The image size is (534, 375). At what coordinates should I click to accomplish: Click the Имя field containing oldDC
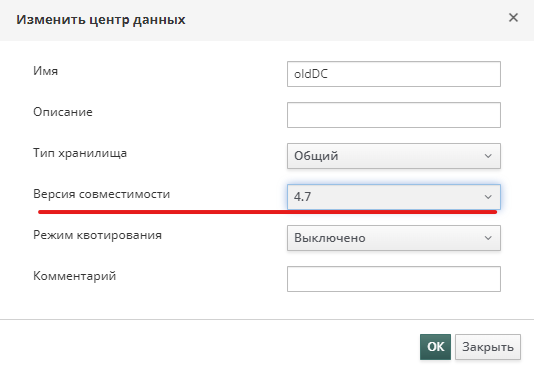[x=394, y=74]
